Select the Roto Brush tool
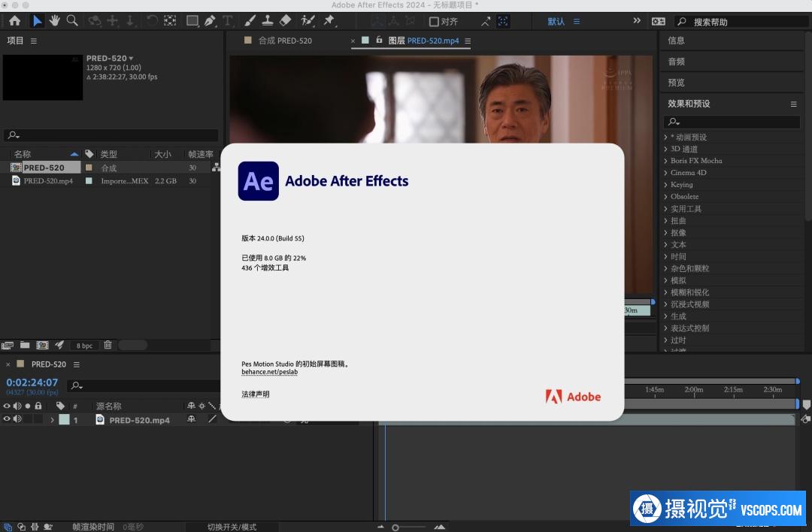Image resolution: width=812 pixels, height=532 pixels. pos(308,21)
